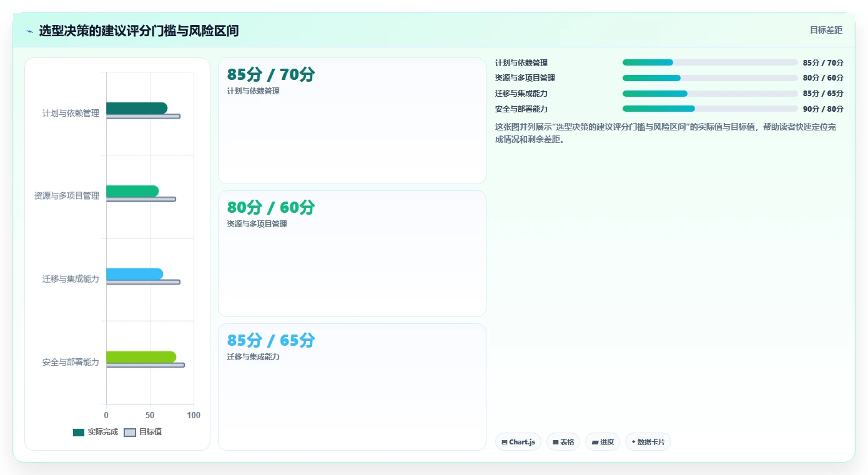Click the 资源与多项目管理 progress bar

pos(710,78)
